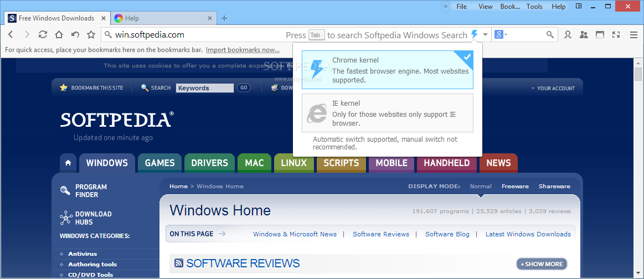This screenshot has width=644, height=279.
Task: Click the lightning bolt kernel switch icon
Action: tap(475, 34)
